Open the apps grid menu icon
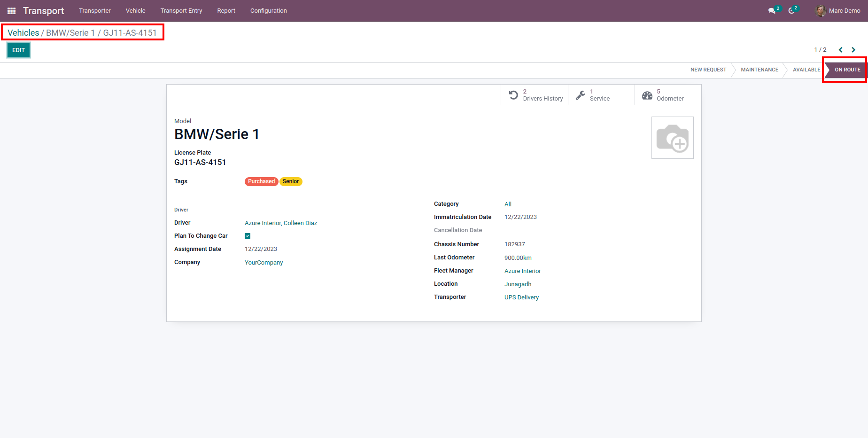The width and height of the screenshot is (868, 438). click(x=12, y=10)
